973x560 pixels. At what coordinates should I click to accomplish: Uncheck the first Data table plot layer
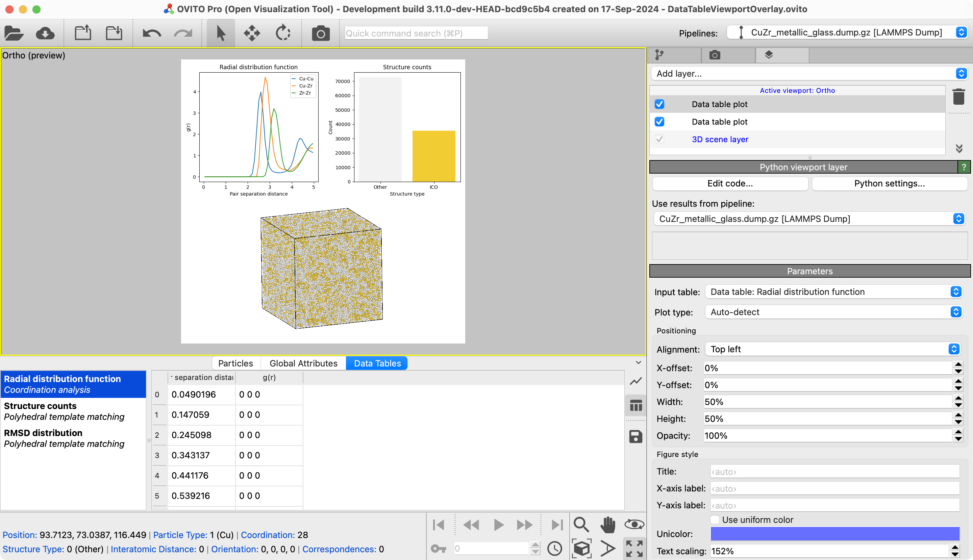click(x=659, y=104)
